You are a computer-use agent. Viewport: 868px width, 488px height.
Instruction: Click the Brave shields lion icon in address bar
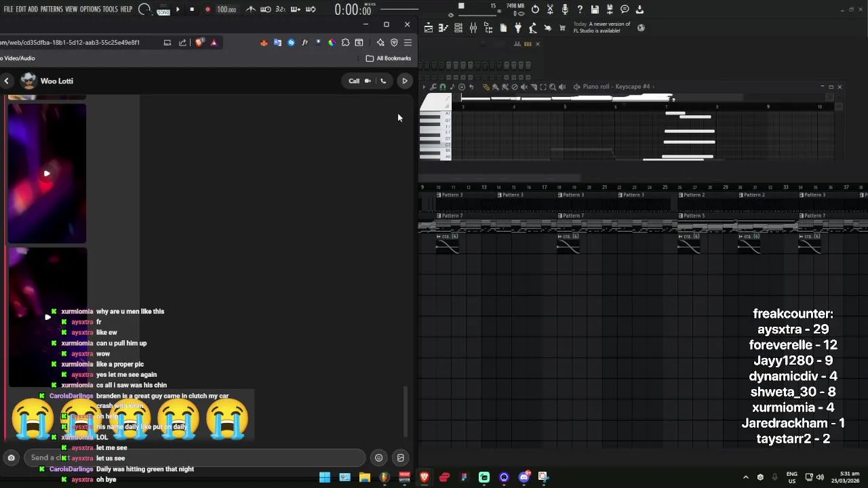pos(199,42)
